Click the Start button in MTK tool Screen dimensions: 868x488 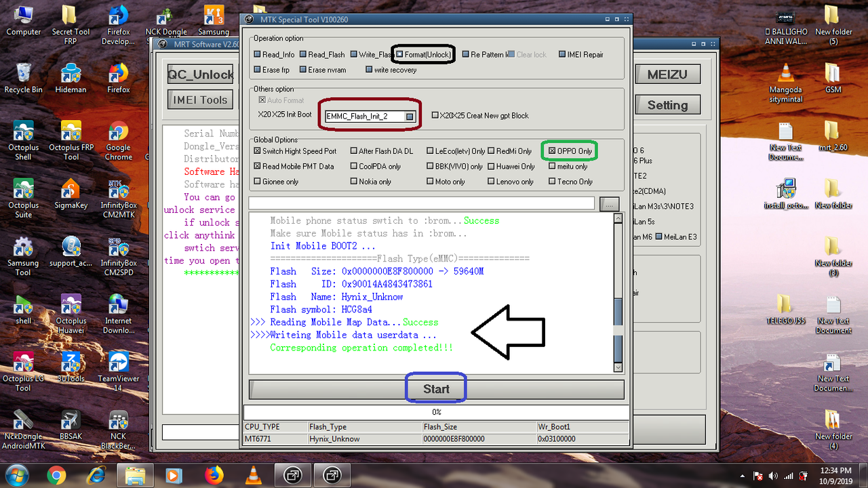pyautogui.click(x=436, y=389)
